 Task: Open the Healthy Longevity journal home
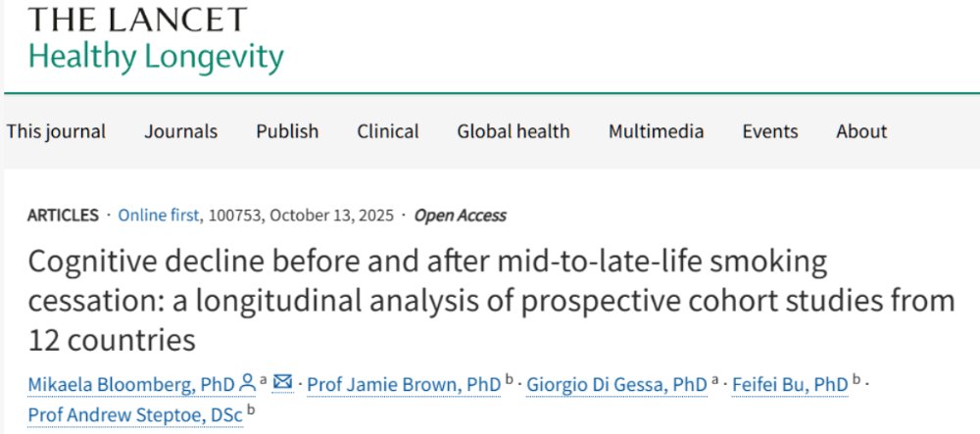pyautogui.click(x=156, y=56)
